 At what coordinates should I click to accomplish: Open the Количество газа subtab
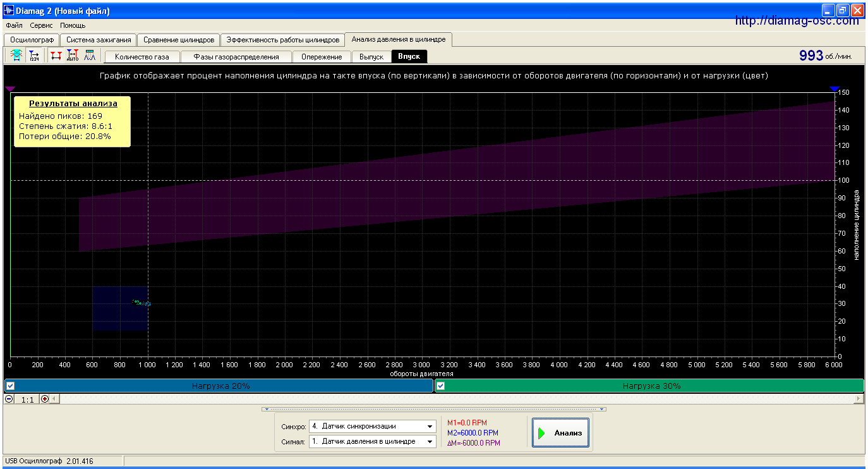(x=142, y=57)
